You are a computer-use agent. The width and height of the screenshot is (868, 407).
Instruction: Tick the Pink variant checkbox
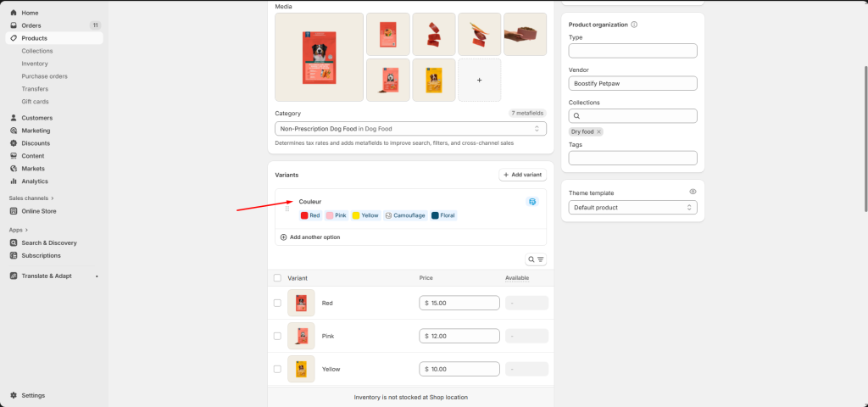277,336
